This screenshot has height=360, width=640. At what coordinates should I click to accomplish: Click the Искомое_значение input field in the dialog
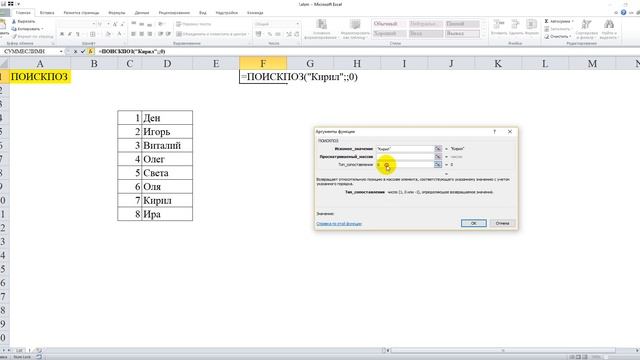point(404,149)
